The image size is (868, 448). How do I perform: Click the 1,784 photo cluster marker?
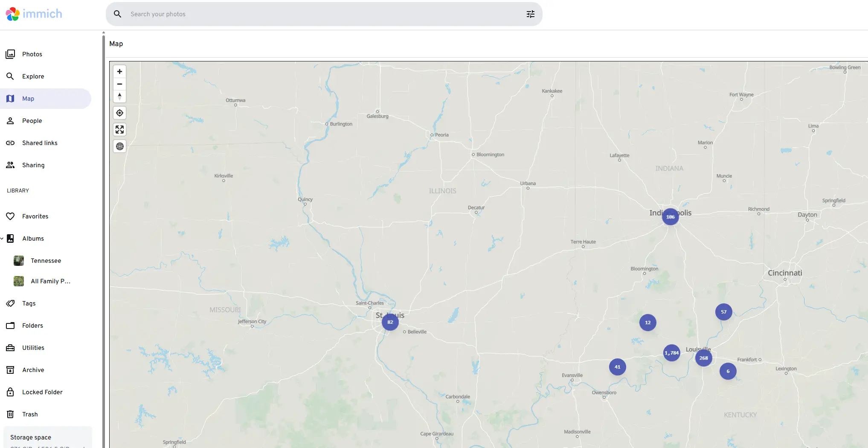click(671, 353)
